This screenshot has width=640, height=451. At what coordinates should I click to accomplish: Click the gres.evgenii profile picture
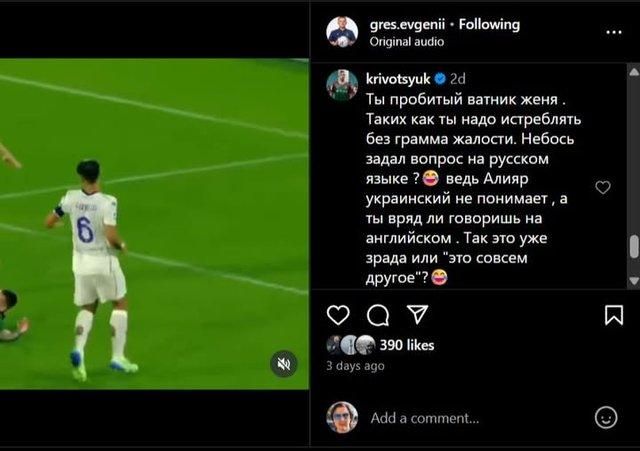(342, 32)
